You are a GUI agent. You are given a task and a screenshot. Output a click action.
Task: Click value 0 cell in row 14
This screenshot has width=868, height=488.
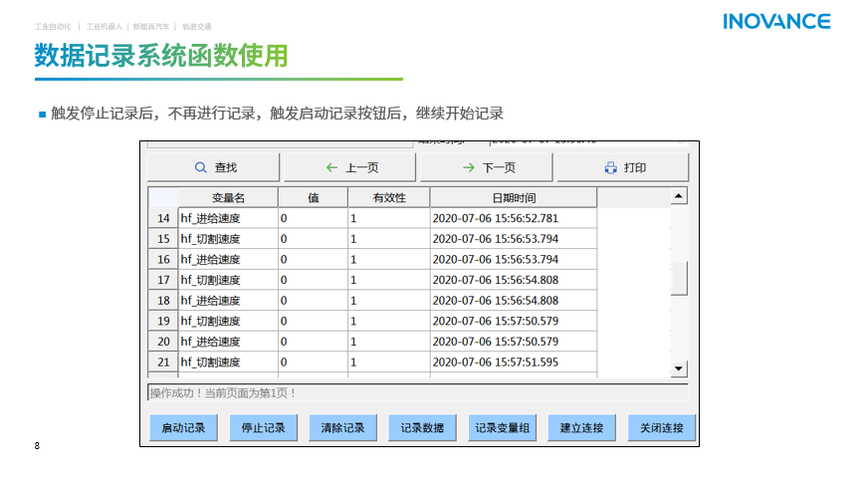314,218
